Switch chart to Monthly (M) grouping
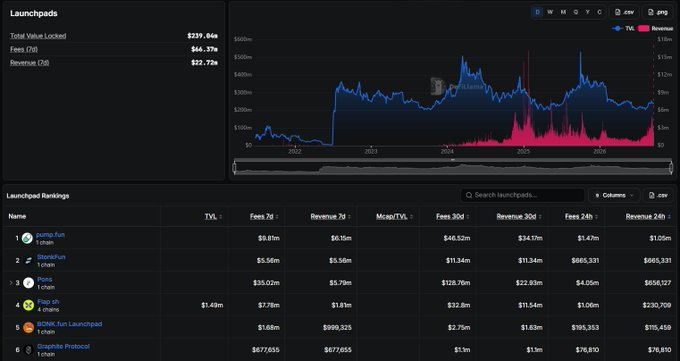This screenshot has width=680, height=361. click(563, 12)
